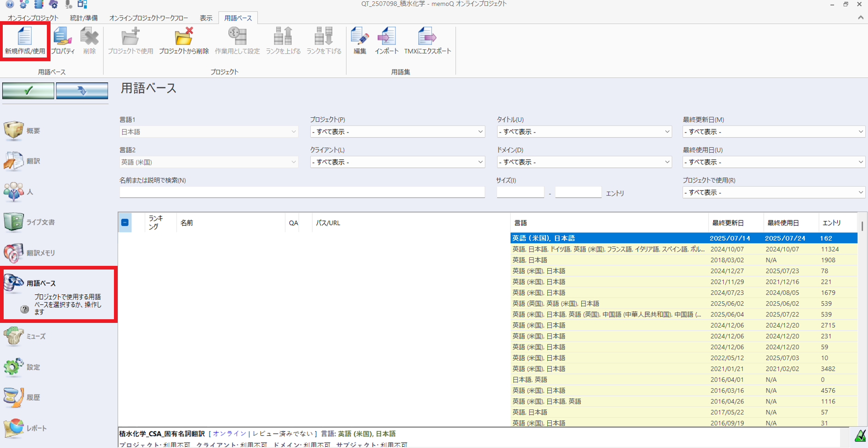Click the オンライン link in details
The height and width of the screenshot is (448, 868).
point(230,434)
